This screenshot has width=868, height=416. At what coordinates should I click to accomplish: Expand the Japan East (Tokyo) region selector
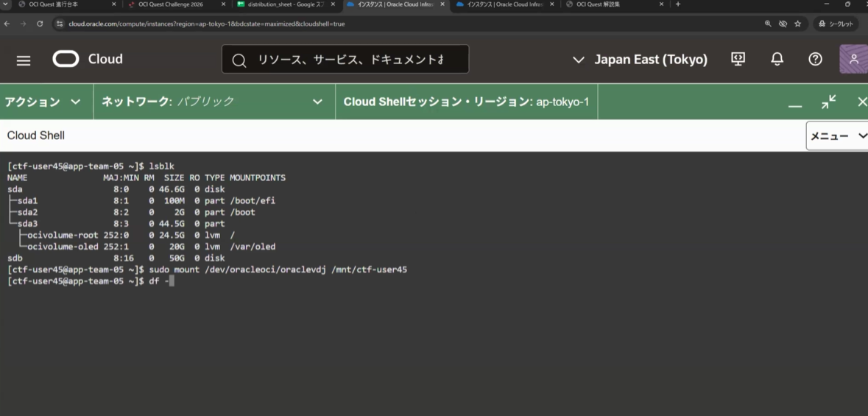click(640, 59)
